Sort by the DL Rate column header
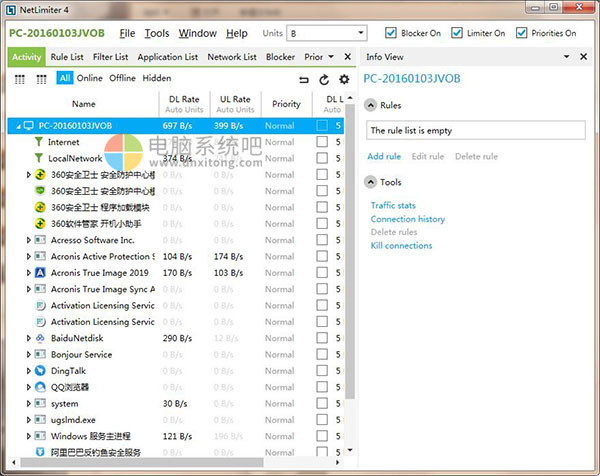This screenshot has width=600, height=476. pyautogui.click(x=184, y=104)
